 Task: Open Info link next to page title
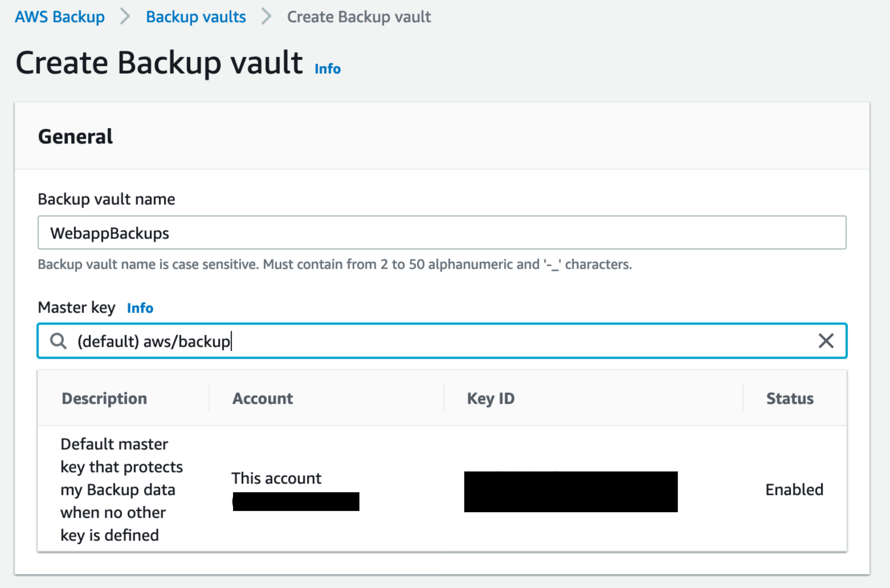[x=328, y=69]
